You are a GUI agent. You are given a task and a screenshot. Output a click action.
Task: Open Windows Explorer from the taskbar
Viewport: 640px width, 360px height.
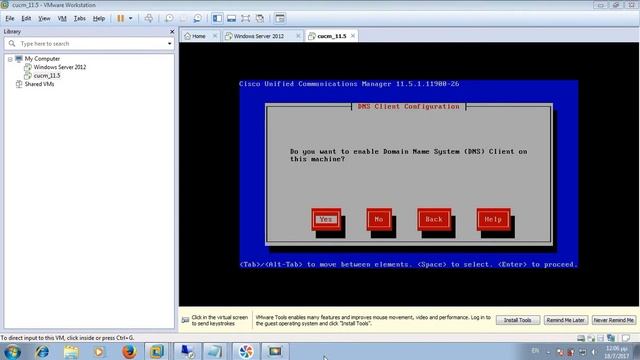click(71, 351)
